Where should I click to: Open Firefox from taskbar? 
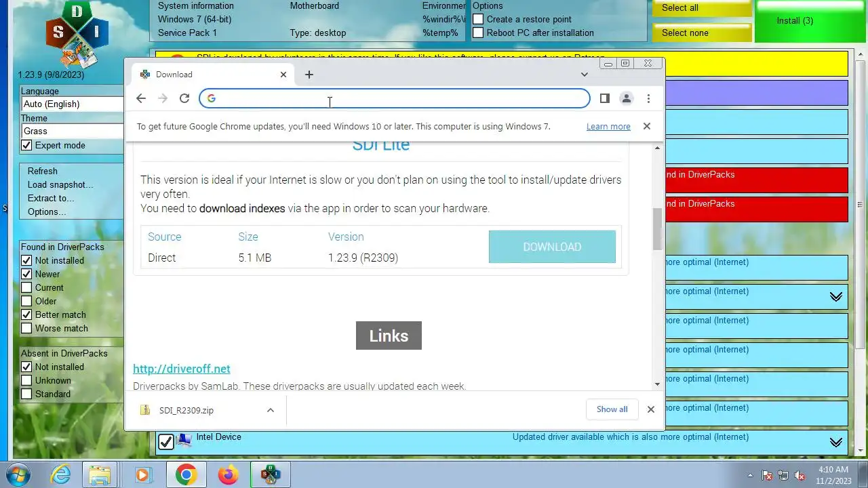(228, 474)
